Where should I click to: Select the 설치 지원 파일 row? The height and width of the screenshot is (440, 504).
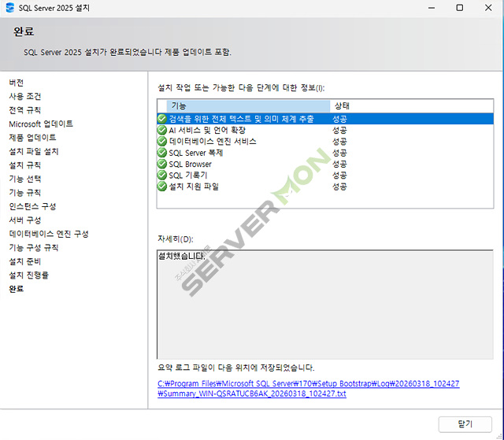[325, 187]
